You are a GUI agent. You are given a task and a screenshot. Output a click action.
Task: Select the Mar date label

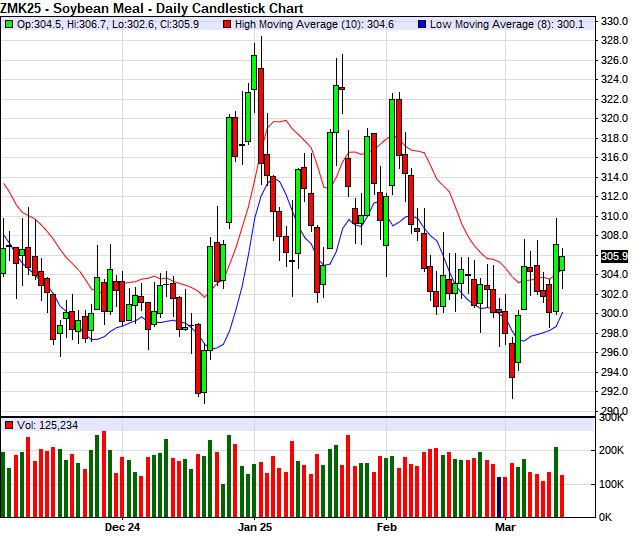(505, 526)
